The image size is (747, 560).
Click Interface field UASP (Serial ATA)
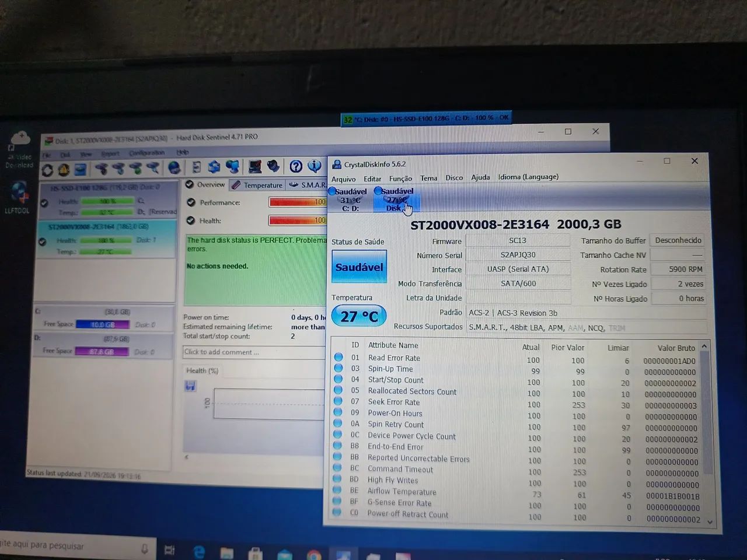(x=518, y=269)
